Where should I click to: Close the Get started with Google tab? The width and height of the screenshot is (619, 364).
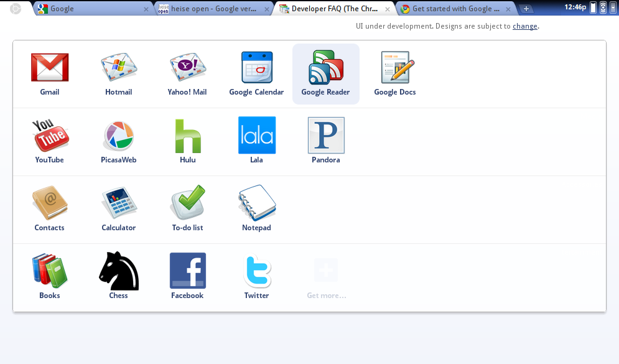(x=508, y=9)
